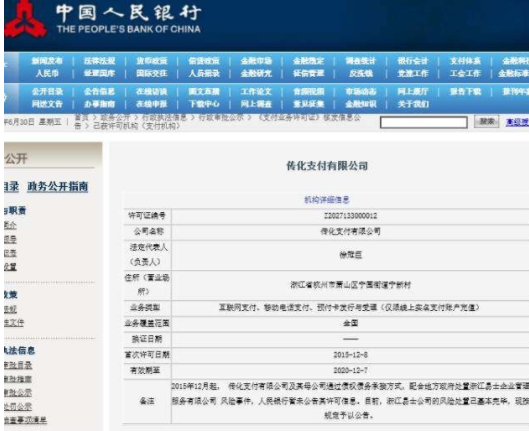Screen dimensions: 529x431
Task: Open the 音频视频 menu item
Action: click(x=309, y=92)
